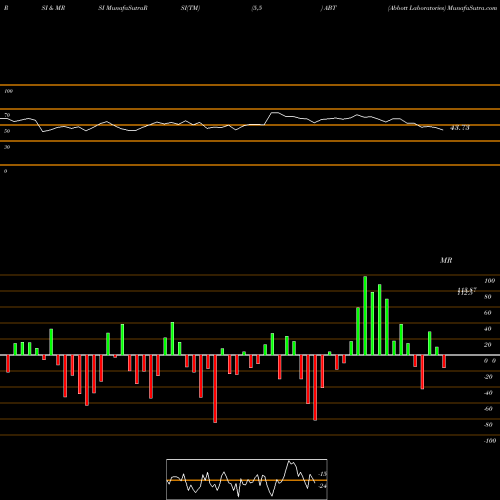
Task: Click the RSI current value 43.73
Action: (460, 128)
